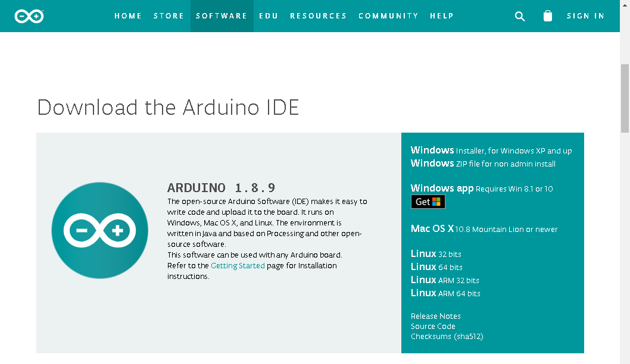Open the EDU menu item

tap(269, 16)
